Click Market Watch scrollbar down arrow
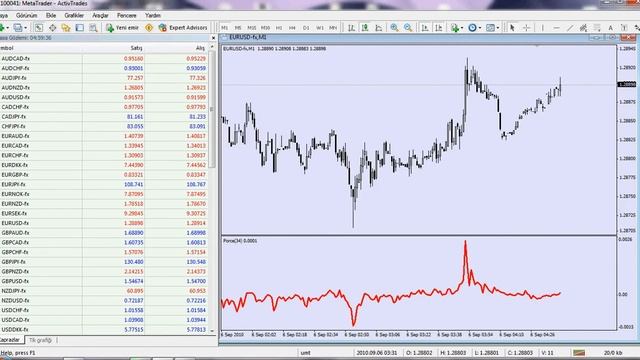Viewport: 640px width, 360px height. (x=212, y=331)
